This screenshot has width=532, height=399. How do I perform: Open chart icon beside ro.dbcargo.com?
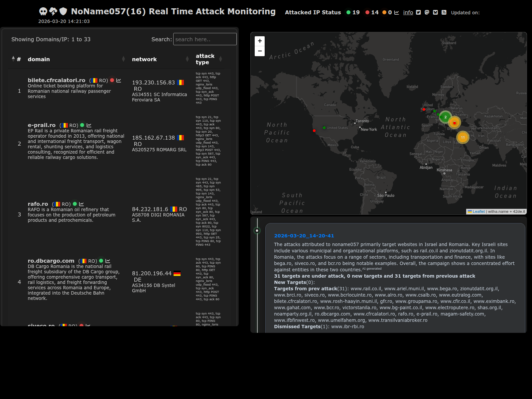[108, 261]
